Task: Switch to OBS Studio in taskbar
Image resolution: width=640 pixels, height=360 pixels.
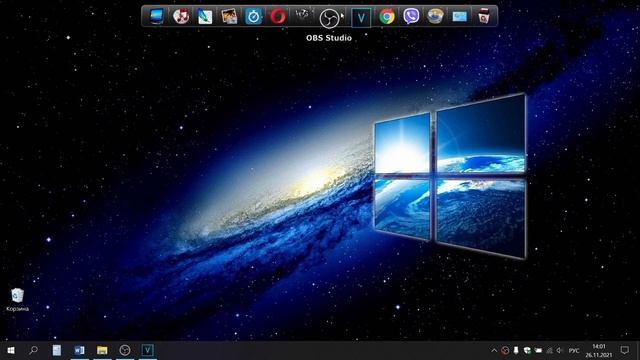Action: pyautogui.click(x=125, y=350)
